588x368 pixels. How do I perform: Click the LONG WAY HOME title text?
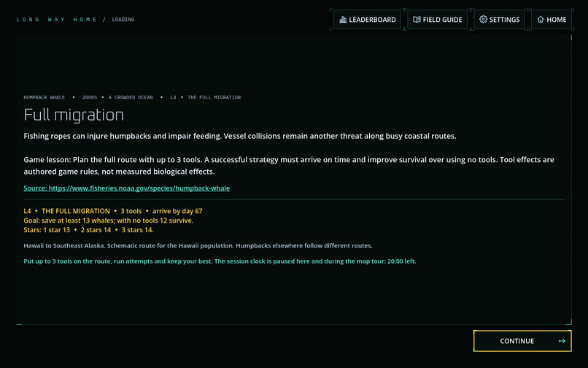[57, 20]
